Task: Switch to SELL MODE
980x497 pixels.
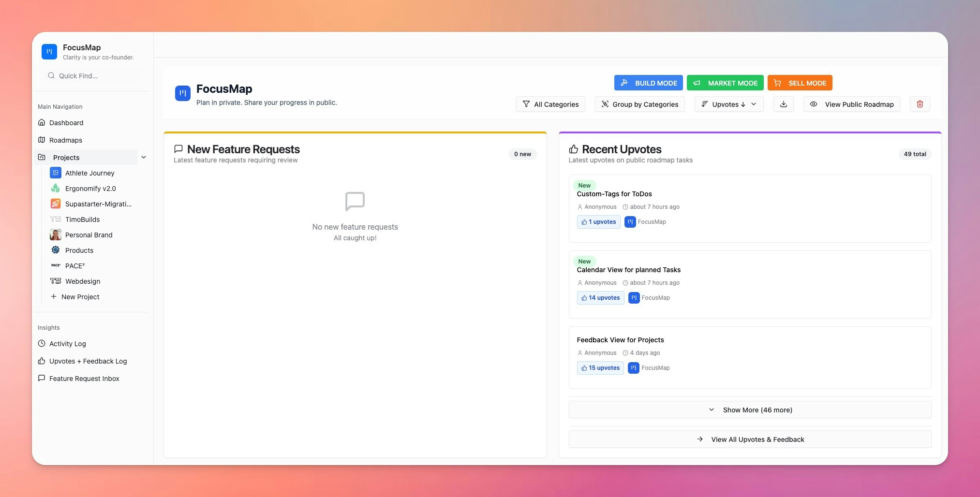Action: coord(800,83)
